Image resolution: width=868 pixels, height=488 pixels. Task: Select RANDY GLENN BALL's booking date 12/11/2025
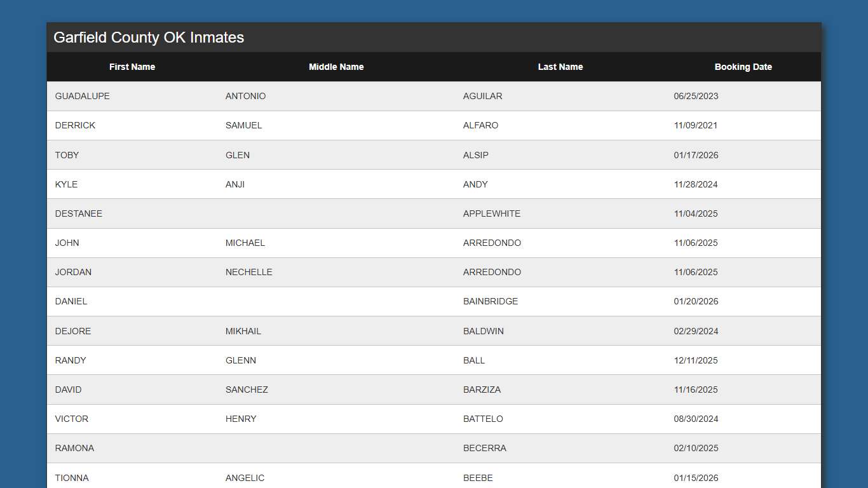click(x=696, y=360)
